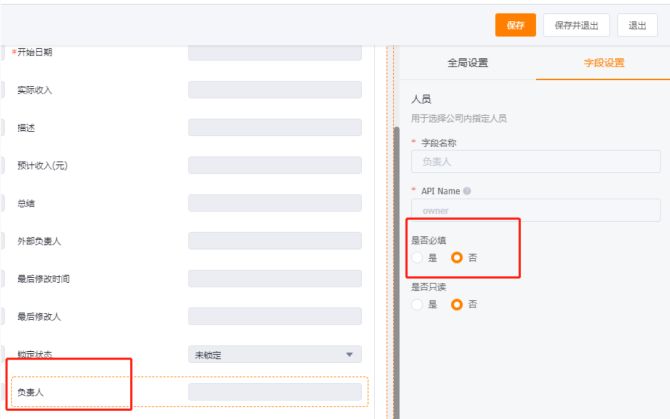
Task: Select 否 under 是否必填
Action: [457, 257]
